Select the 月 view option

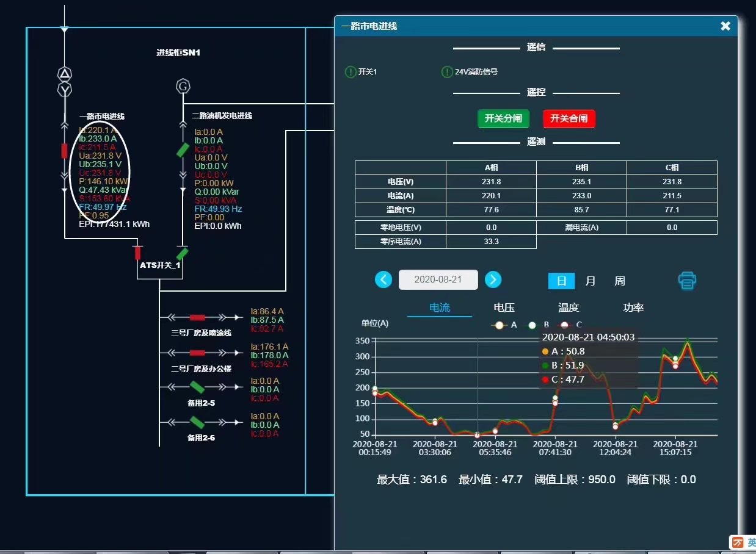click(590, 281)
